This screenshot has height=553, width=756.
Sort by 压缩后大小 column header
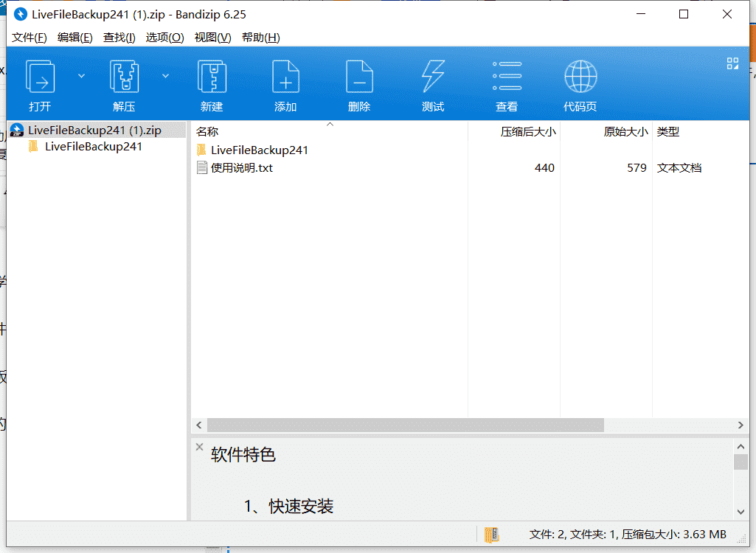tap(514, 131)
